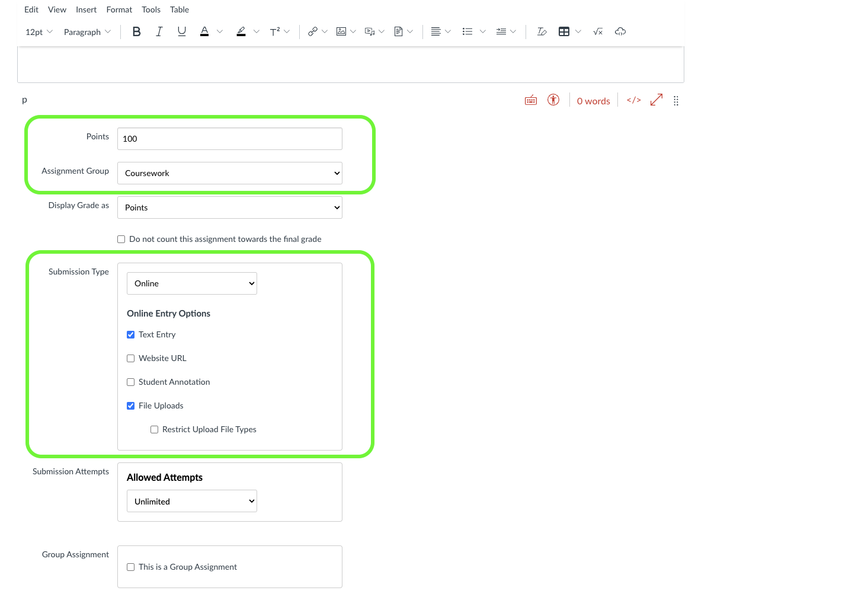
Task: Open the Insert menu
Action: click(86, 9)
